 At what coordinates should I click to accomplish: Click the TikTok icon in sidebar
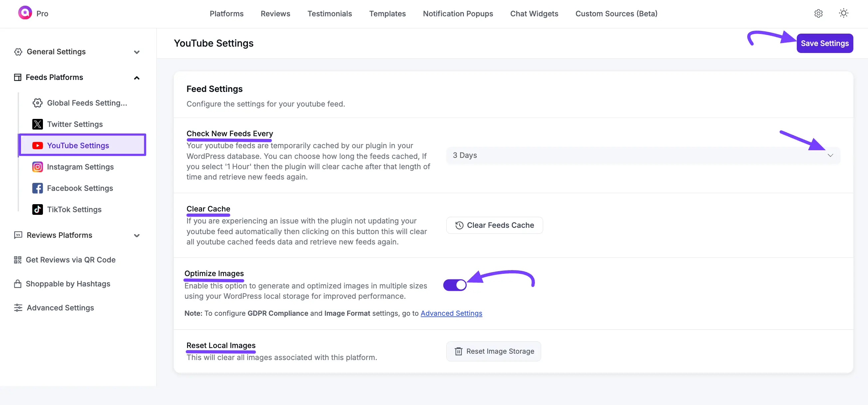pyautogui.click(x=37, y=209)
